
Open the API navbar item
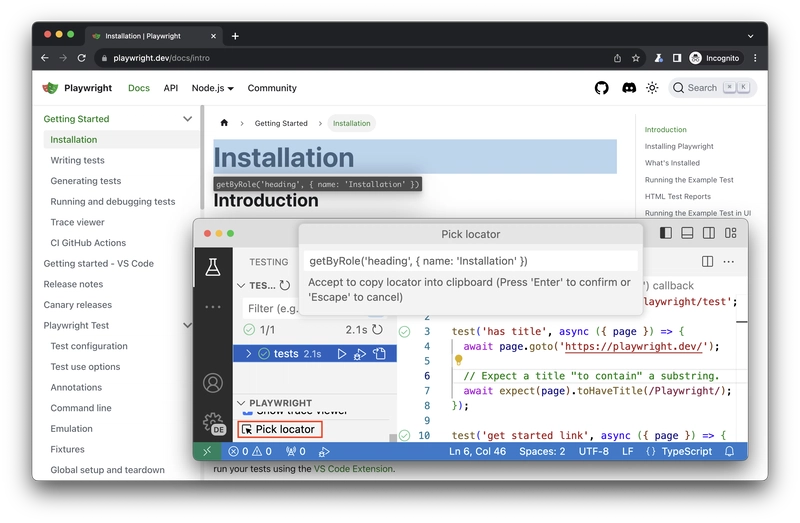170,88
